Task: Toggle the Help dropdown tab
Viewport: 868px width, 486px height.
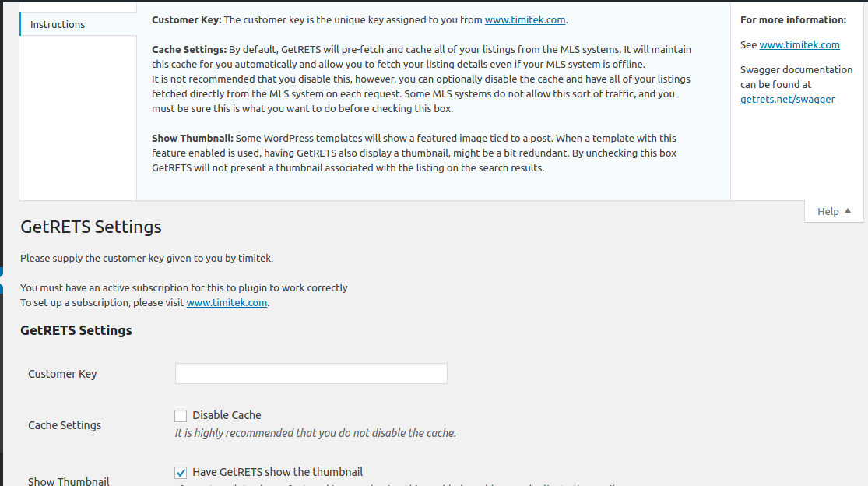Action: [834, 211]
